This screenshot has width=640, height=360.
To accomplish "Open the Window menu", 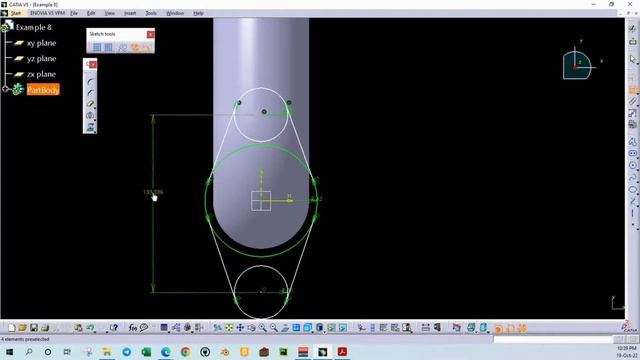I will click(175, 13).
